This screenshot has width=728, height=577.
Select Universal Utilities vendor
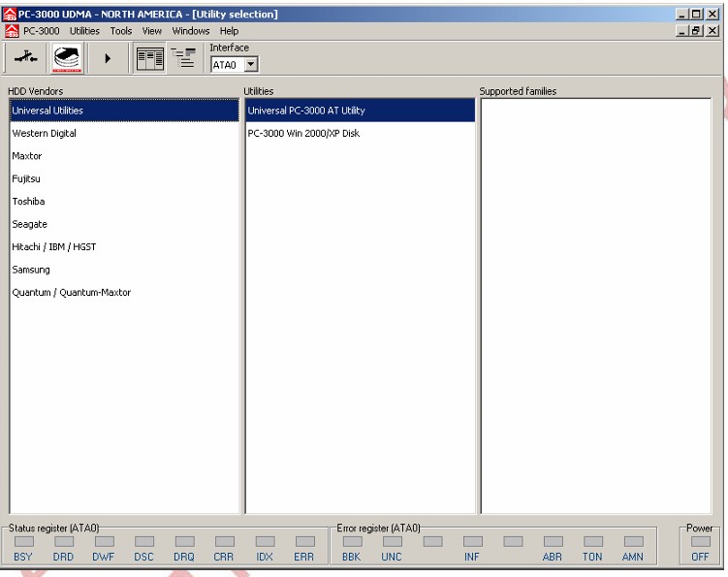click(x=124, y=111)
